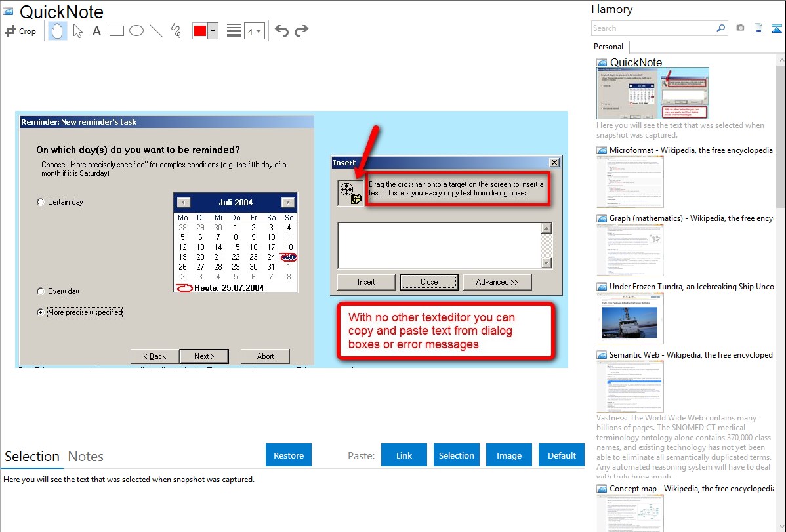The height and width of the screenshot is (532, 786).
Task: Pick the straight line tool
Action: pos(156,31)
